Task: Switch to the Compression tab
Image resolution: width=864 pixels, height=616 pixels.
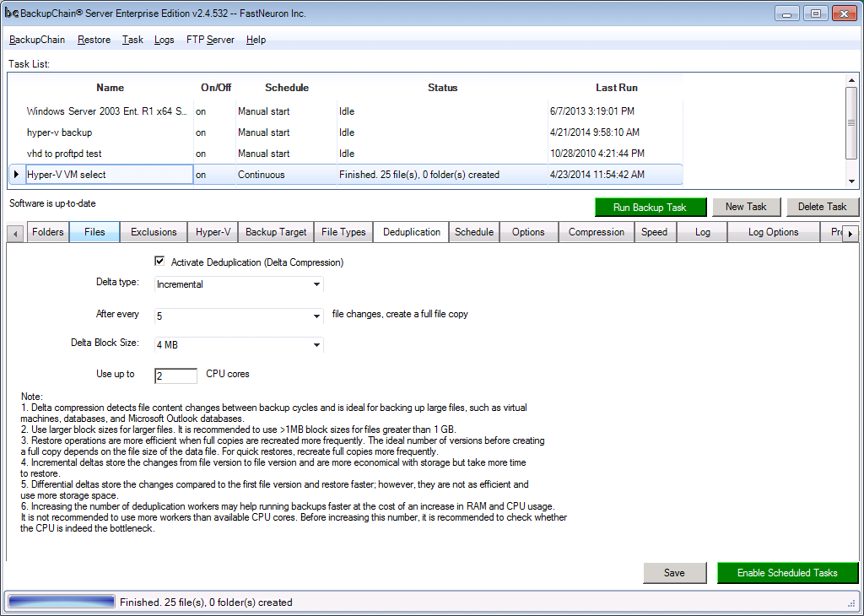Action: [597, 232]
